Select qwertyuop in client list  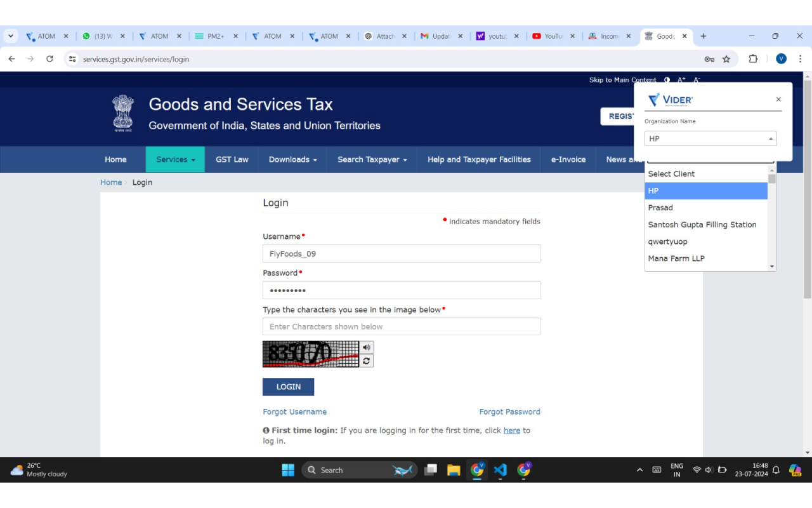[x=706, y=241]
